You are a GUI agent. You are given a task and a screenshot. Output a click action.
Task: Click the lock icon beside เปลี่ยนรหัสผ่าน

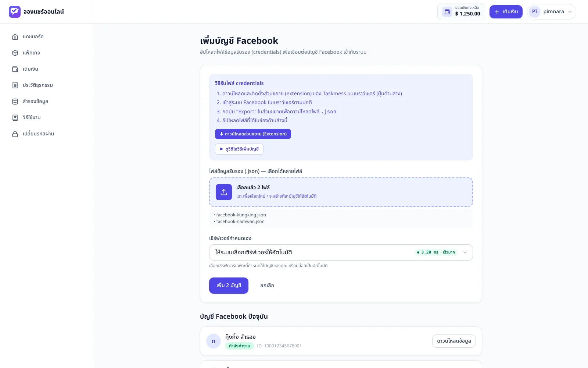coord(15,134)
